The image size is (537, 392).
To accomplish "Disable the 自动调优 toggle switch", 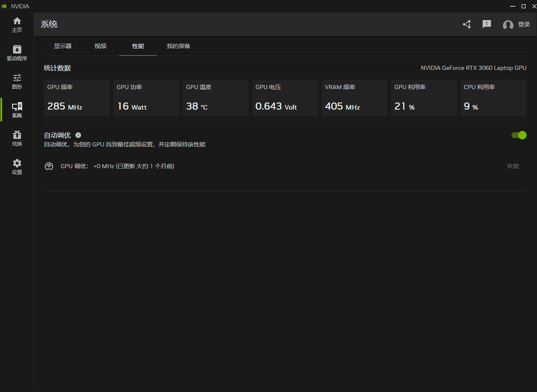I will click(x=519, y=135).
